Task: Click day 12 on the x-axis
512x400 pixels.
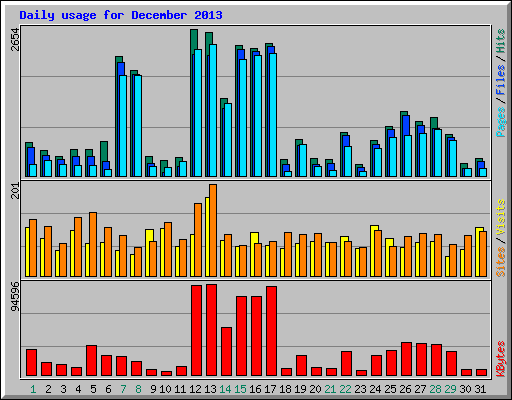Action: (195, 389)
